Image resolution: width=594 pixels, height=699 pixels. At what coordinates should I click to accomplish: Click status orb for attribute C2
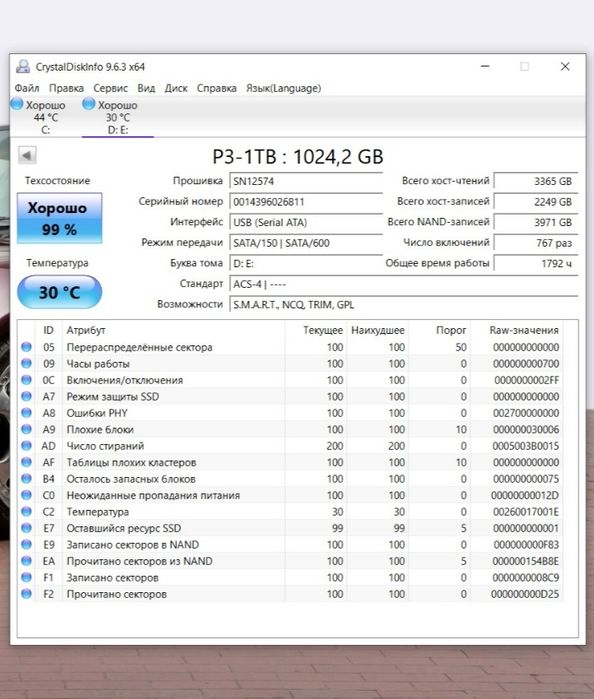26,512
